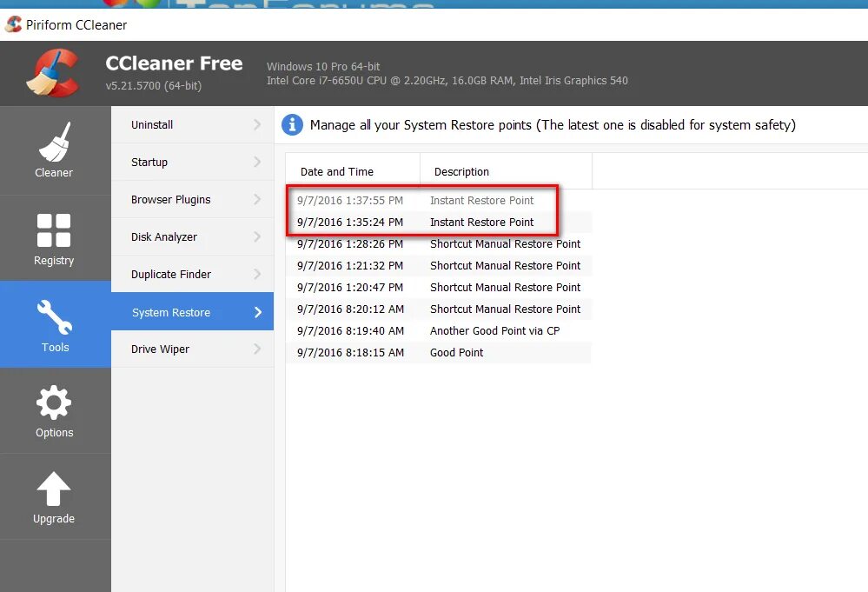The height and width of the screenshot is (592, 868).
Task: Select the 9/7/2016 8:19:40 AM date cell
Action: [x=350, y=330]
